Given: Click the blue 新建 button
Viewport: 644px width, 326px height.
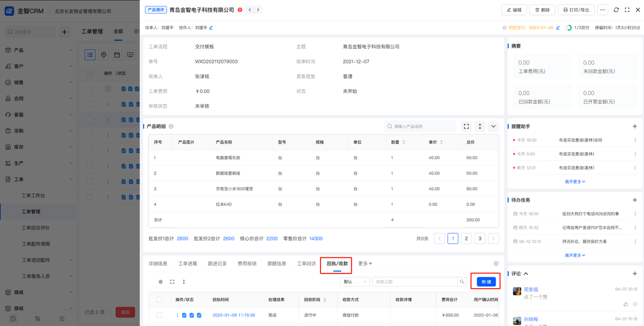Looking at the screenshot, I should point(486,282).
